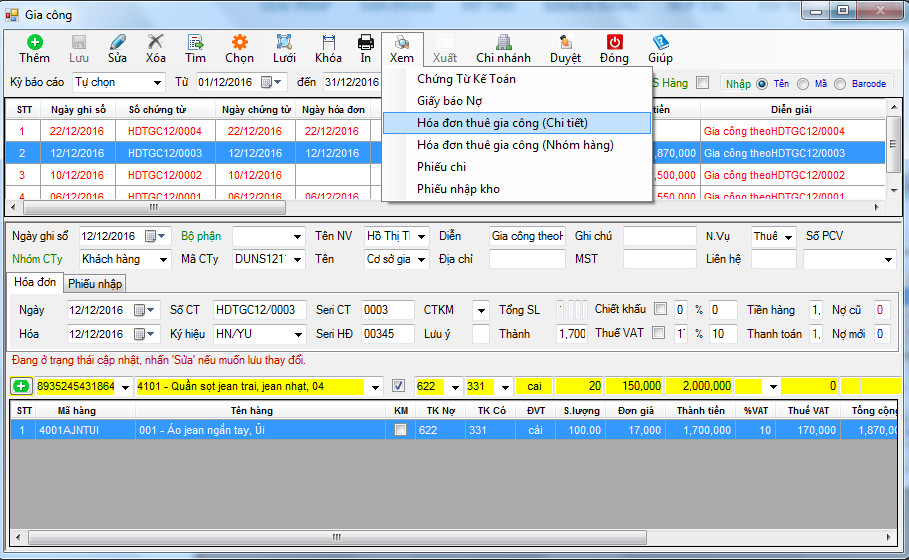Click the green plus add-line button

(x=21, y=386)
